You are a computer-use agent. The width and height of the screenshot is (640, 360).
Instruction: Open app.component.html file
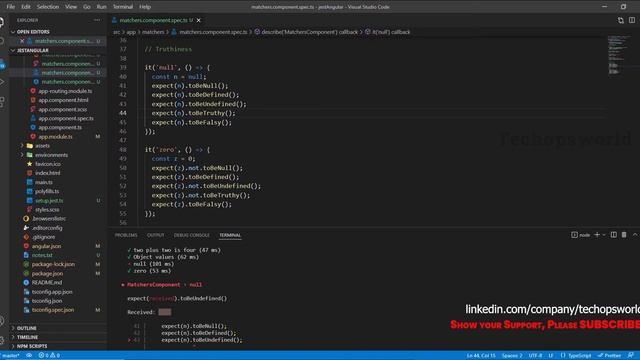point(63,100)
